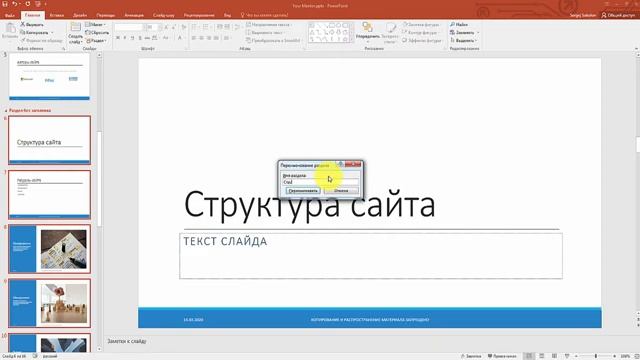Open the font name combo box
640x360 pixels.
(129, 27)
